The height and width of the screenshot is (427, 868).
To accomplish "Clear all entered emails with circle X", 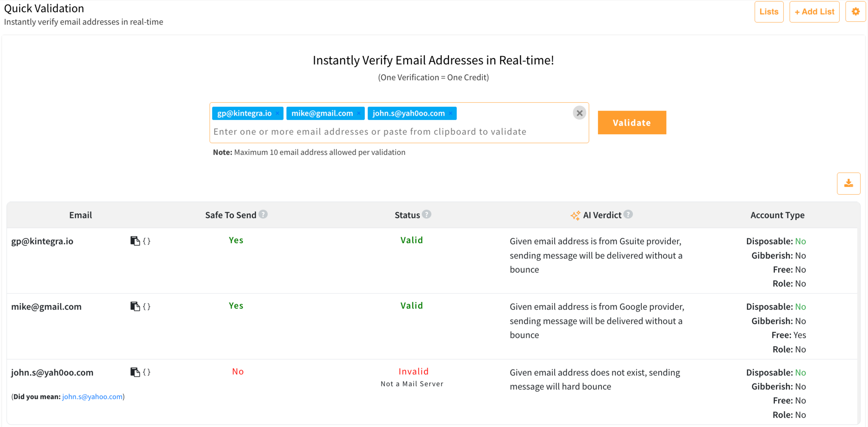I will [579, 113].
